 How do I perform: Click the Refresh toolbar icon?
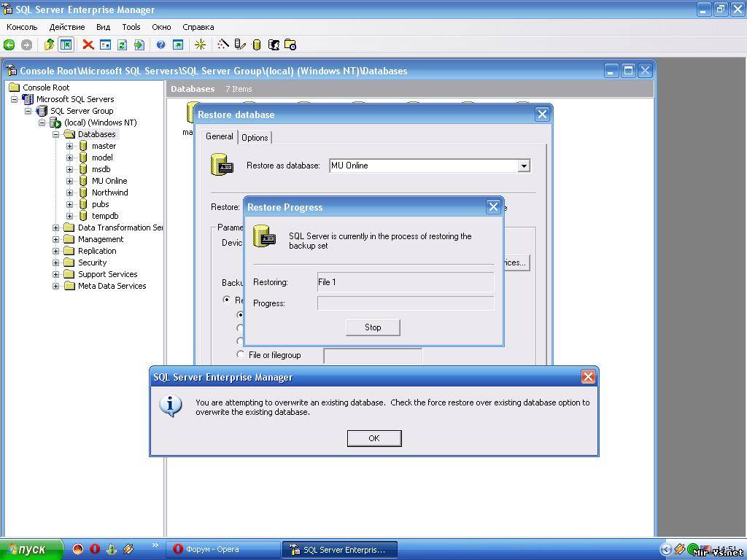(x=122, y=45)
